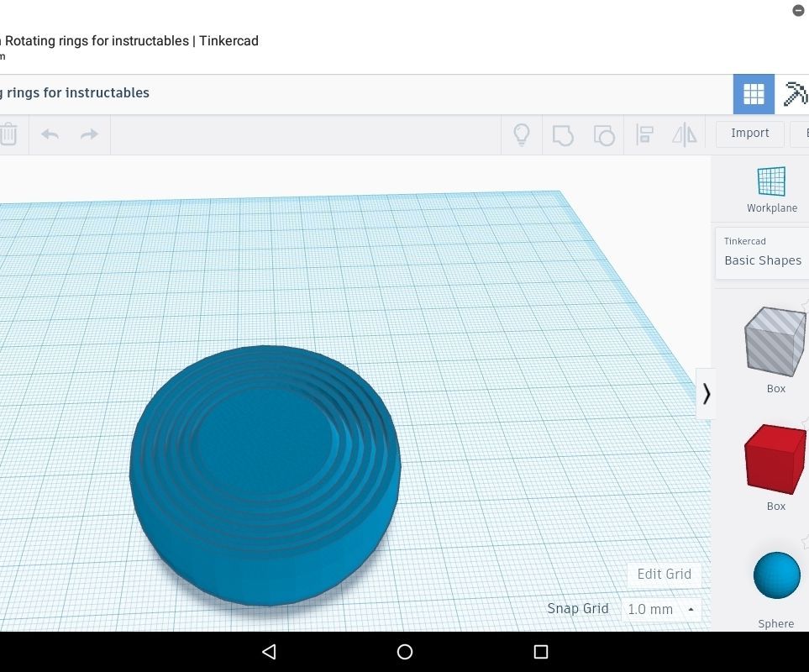
Task: Open the Basic Shapes category dropdown
Action: (x=763, y=253)
